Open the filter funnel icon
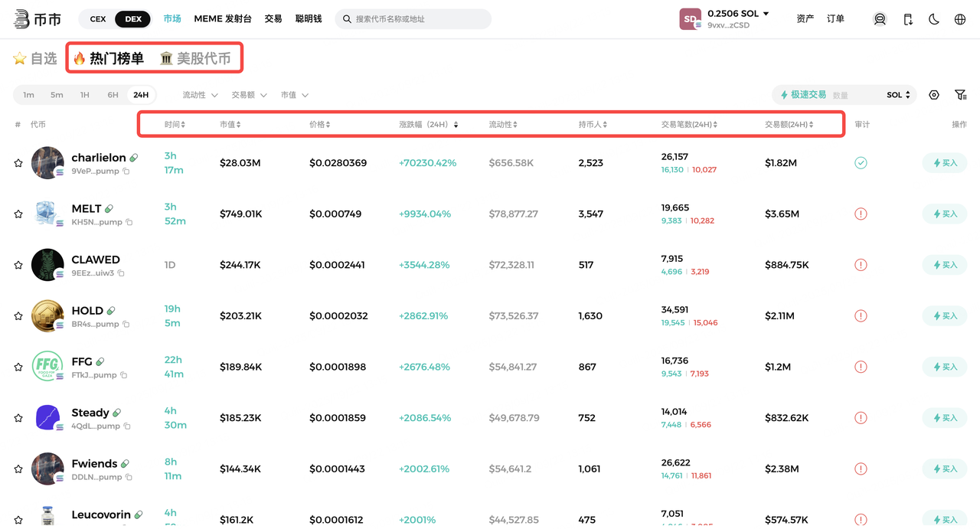980x529 pixels. pyautogui.click(x=960, y=95)
